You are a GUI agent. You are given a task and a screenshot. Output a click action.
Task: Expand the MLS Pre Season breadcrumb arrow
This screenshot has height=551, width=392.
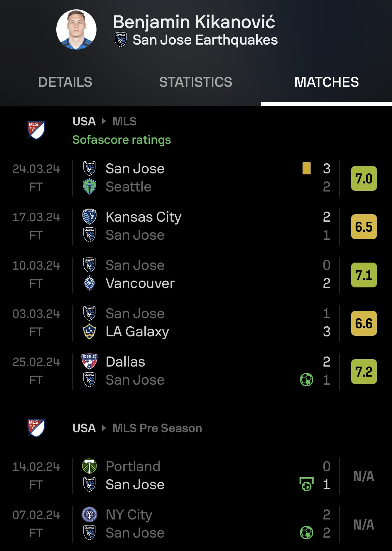(x=104, y=428)
